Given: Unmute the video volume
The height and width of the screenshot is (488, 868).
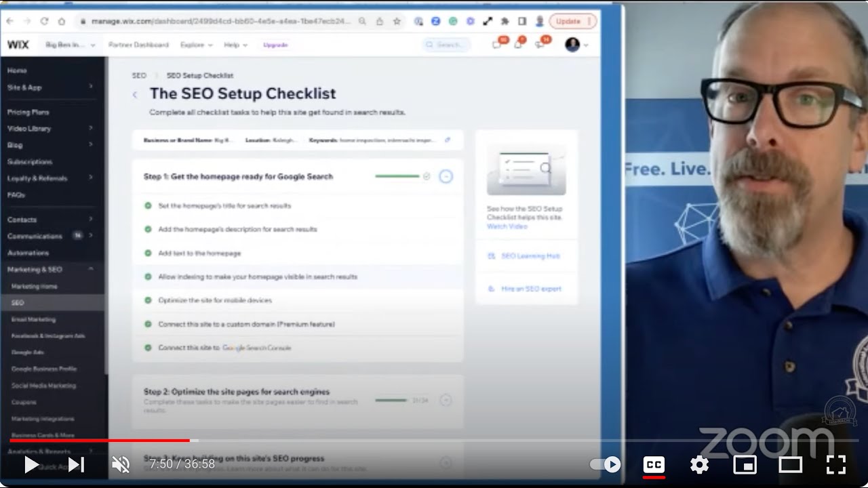Looking at the screenshot, I should (121, 464).
